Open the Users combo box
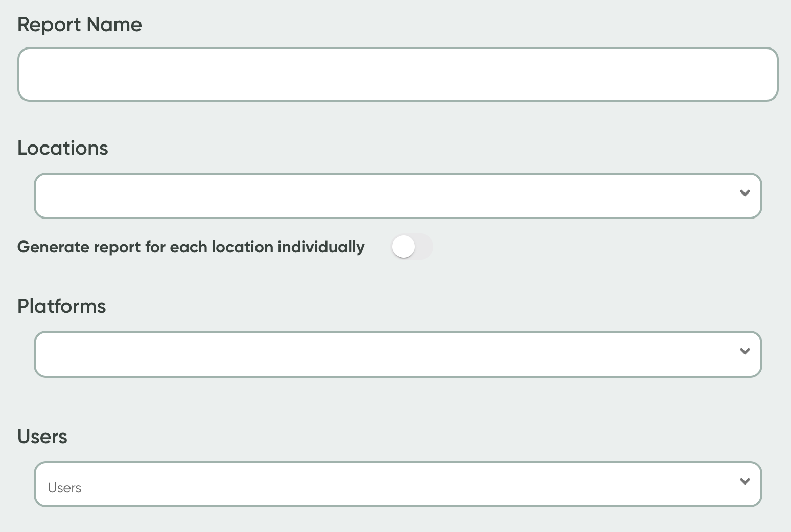Viewport: 791px width, 532px height. coord(398,485)
